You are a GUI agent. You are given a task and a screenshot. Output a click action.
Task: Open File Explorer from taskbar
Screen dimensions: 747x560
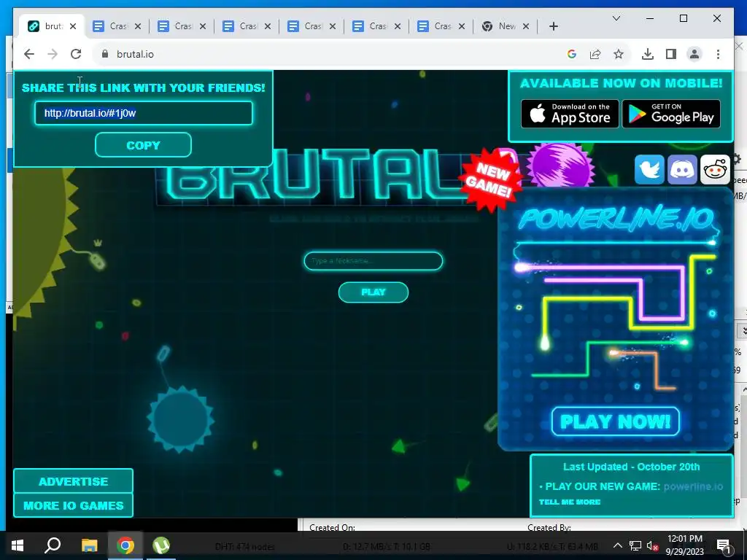point(89,545)
